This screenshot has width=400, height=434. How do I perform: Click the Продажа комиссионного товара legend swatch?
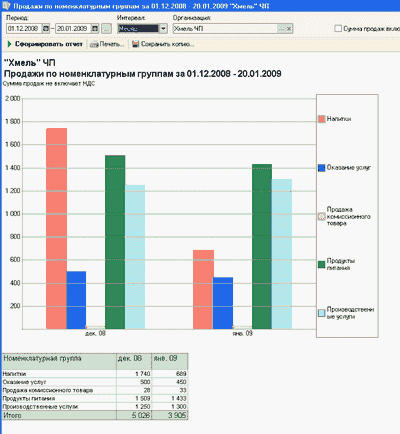pyautogui.click(x=321, y=217)
